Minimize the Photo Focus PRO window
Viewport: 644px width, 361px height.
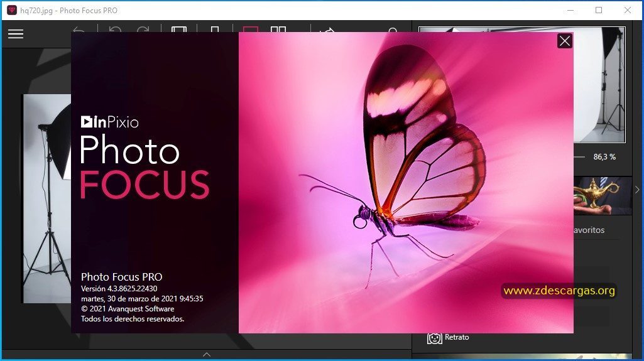coord(570,10)
